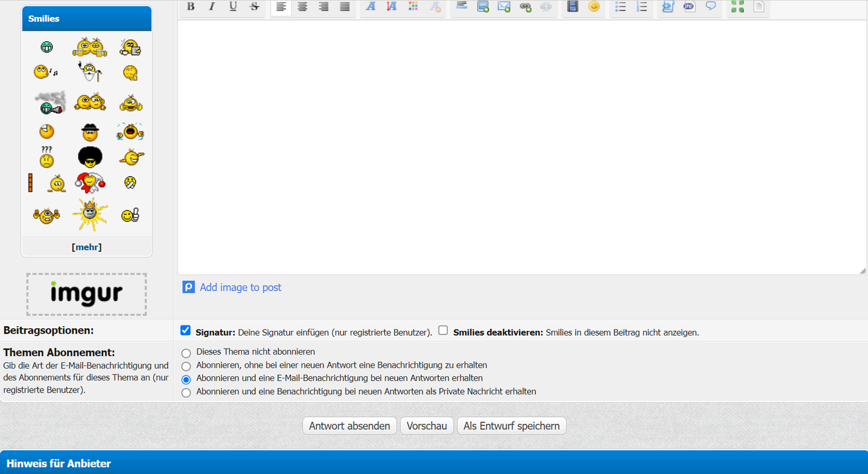Click the Vorschau button
868x474 pixels.
click(427, 426)
